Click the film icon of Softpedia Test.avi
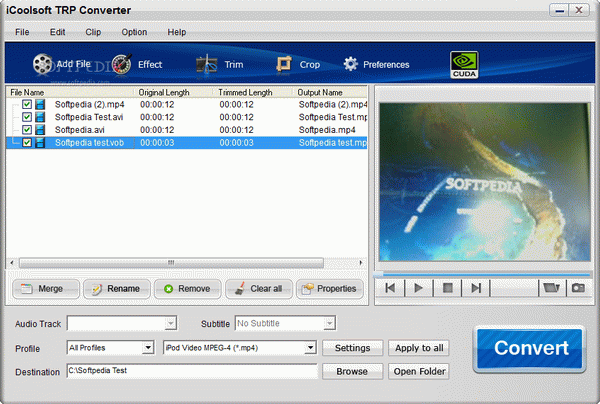 point(40,117)
